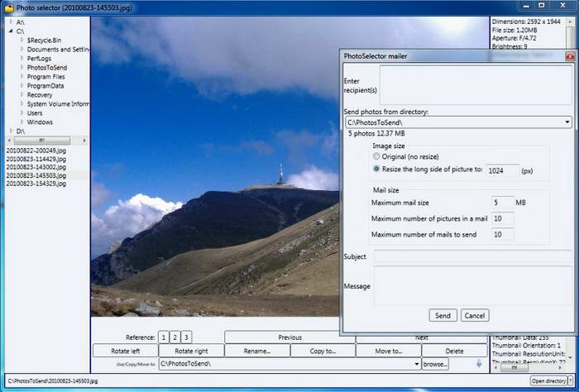579x392 pixels.
Task: Click the Aperture: F/4.72 entry
Action: (x=514, y=38)
